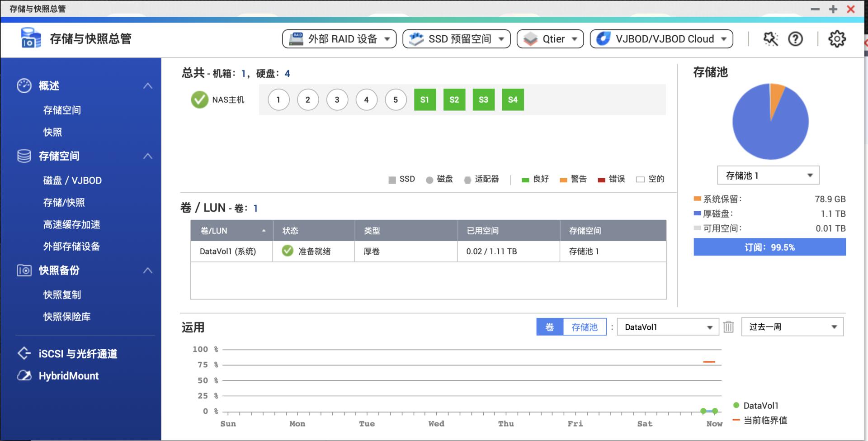Click the delete trash icon beside DataVol1 selector
Screen dimensions: 868x441
click(728, 327)
